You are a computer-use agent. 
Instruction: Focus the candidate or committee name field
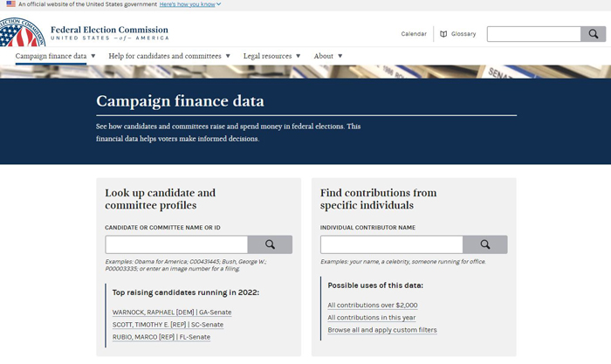pos(176,244)
